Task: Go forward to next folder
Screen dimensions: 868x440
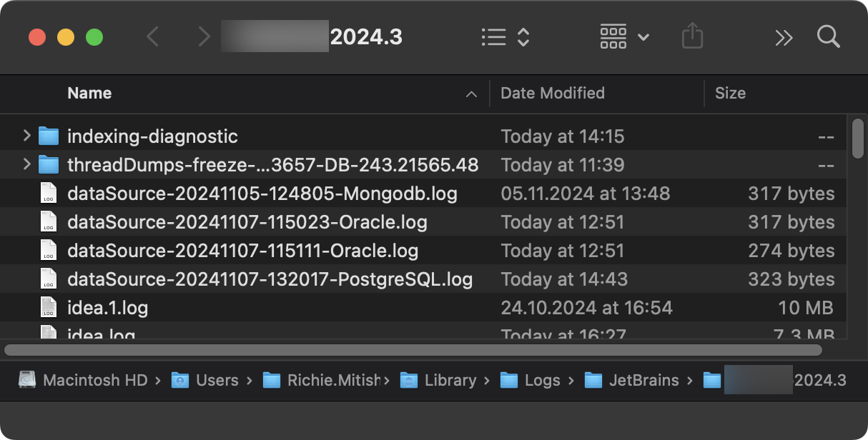Action: pyautogui.click(x=204, y=36)
